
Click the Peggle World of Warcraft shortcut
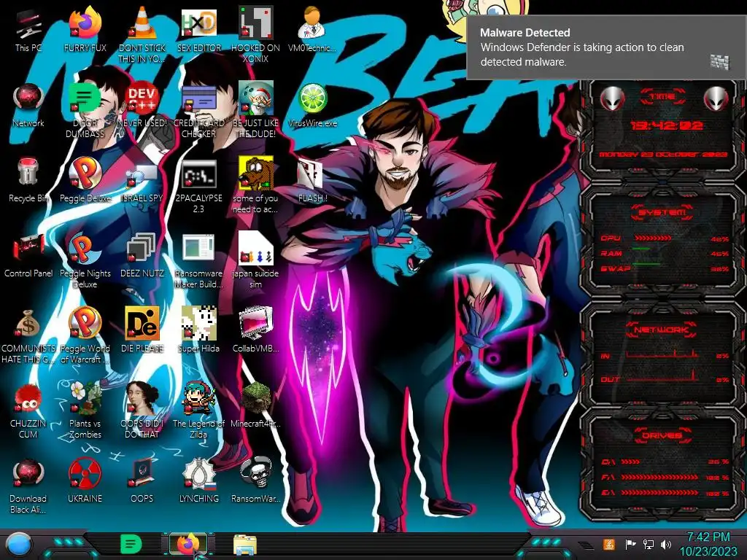(85, 335)
